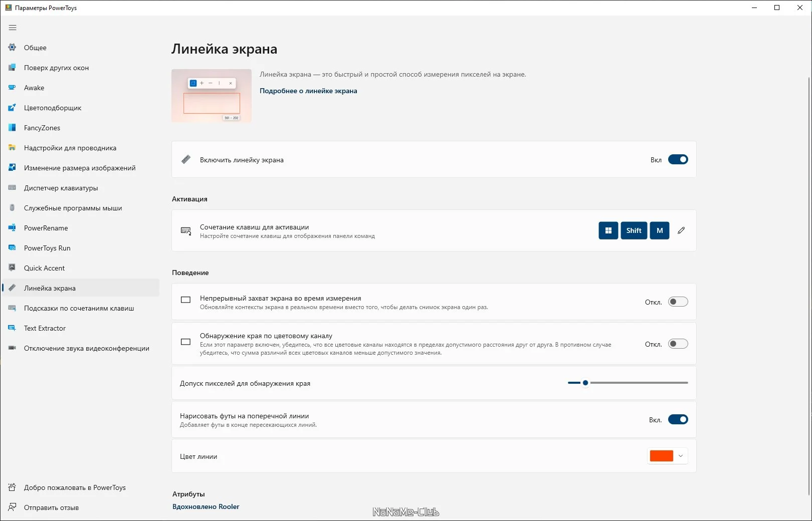The image size is (812, 521).
Task: Click the keyboard icon beside Сочетание клавиш
Action: [x=186, y=231]
